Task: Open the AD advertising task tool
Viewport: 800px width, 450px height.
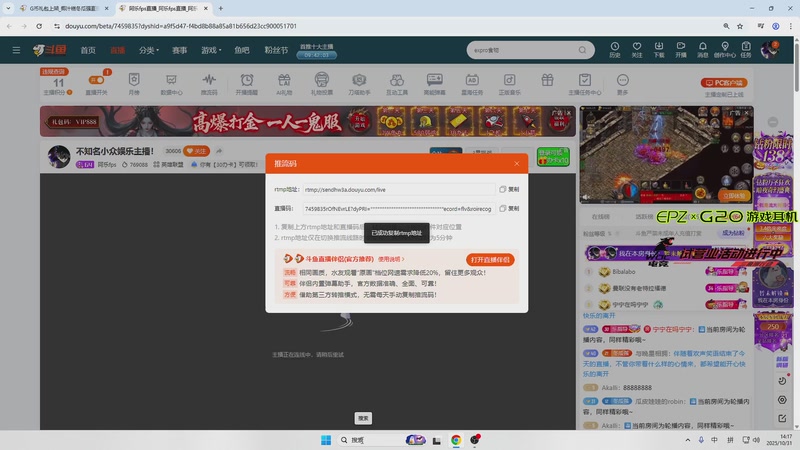Action: (472, 84)
